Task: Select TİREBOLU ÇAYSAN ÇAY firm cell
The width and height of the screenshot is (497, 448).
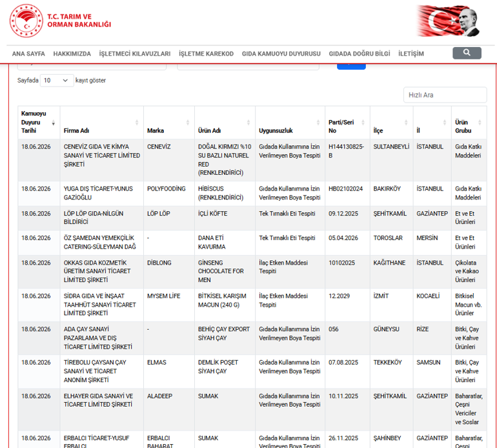Action: (x=102, y=371)
